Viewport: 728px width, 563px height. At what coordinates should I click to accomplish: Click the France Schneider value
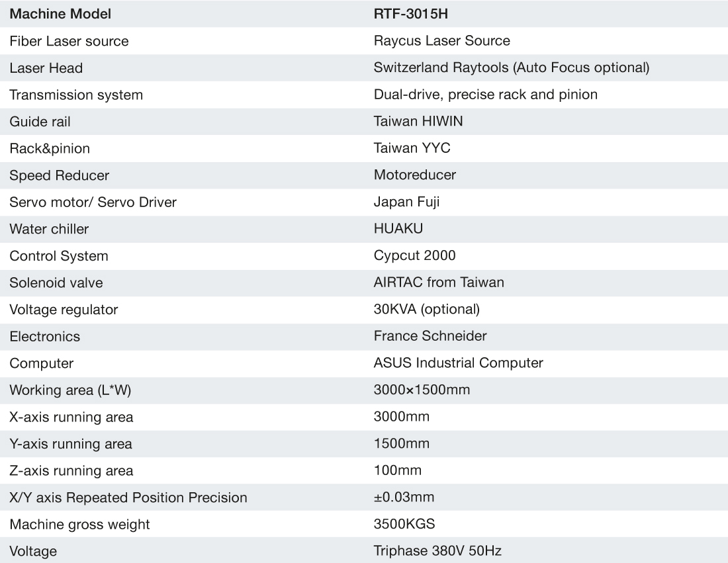coord(430,336)
